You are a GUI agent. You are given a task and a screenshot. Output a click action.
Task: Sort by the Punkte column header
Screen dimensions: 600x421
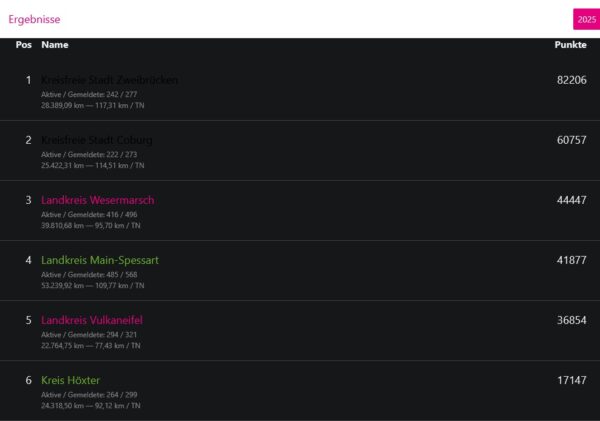click(570, 45)
